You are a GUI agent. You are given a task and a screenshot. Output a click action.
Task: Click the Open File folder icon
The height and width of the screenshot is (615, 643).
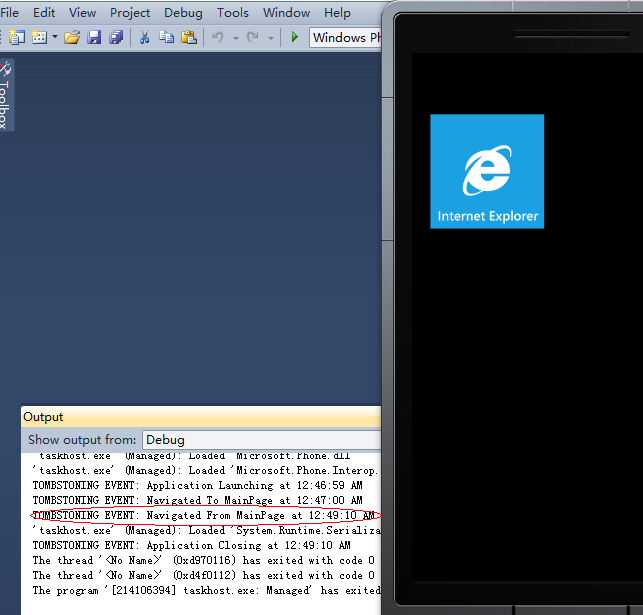point(72,37)
